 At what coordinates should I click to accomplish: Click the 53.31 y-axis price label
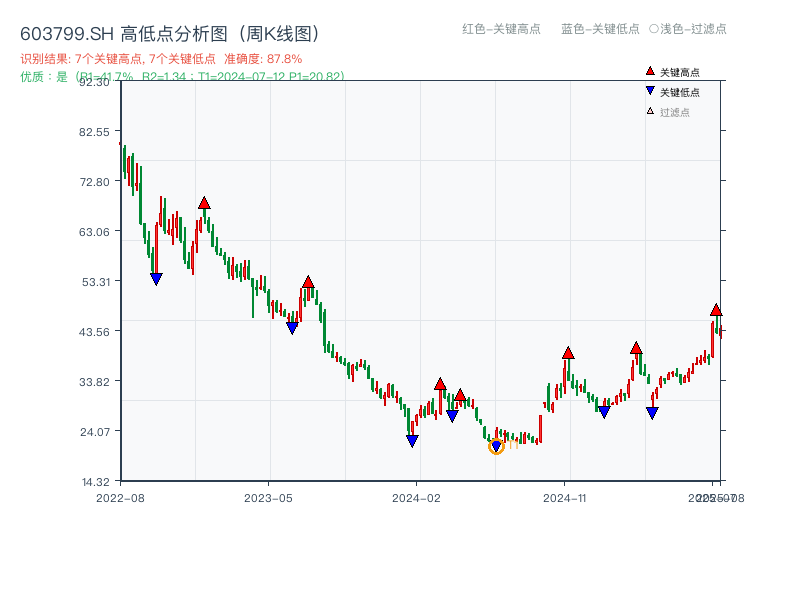coord(96,282)
